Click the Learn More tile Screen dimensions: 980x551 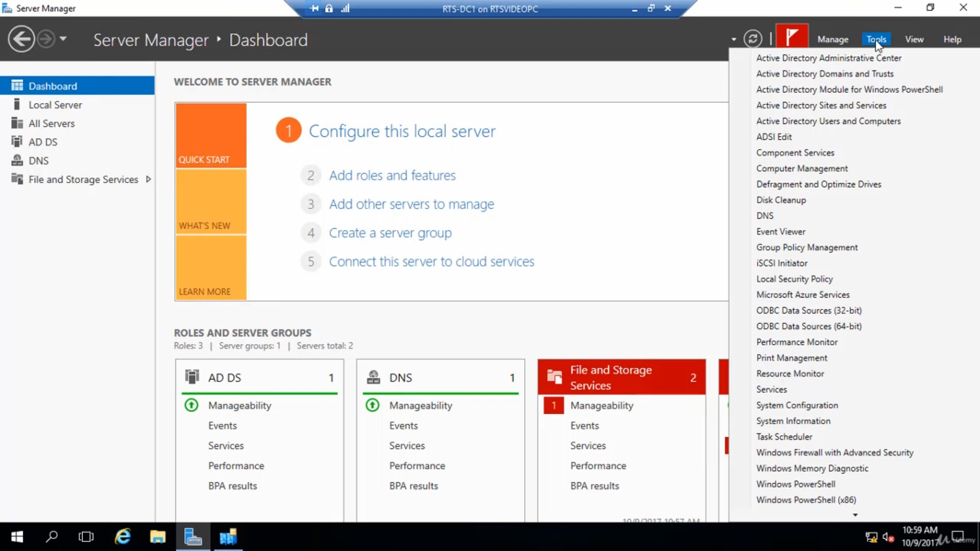click(x=211, y=268)
